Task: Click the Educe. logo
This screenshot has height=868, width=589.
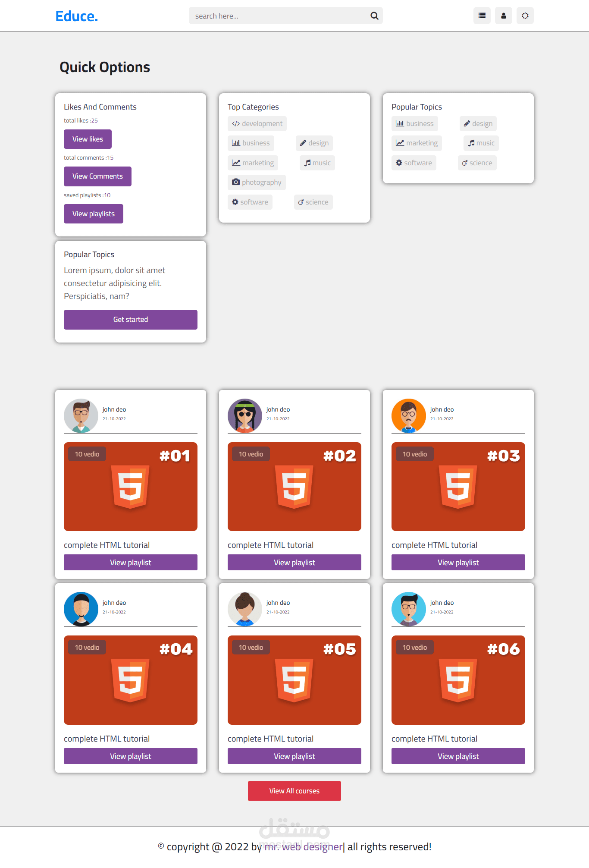Action: tap(77, 16)
